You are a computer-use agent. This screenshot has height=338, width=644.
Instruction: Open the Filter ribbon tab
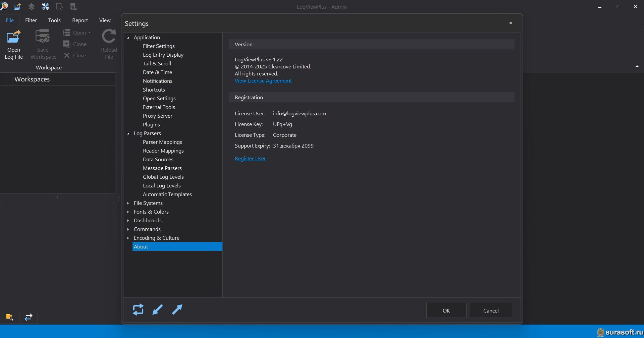coord(31,20)
